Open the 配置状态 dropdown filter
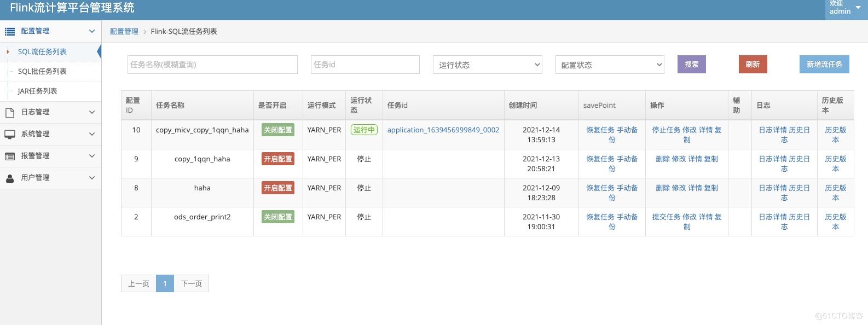 pyautogui.click(x=610, y=65)
